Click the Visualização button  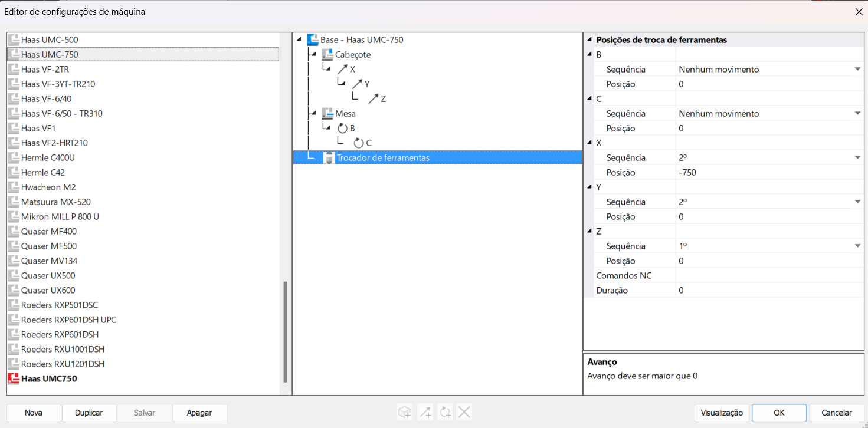click(722, 413)
